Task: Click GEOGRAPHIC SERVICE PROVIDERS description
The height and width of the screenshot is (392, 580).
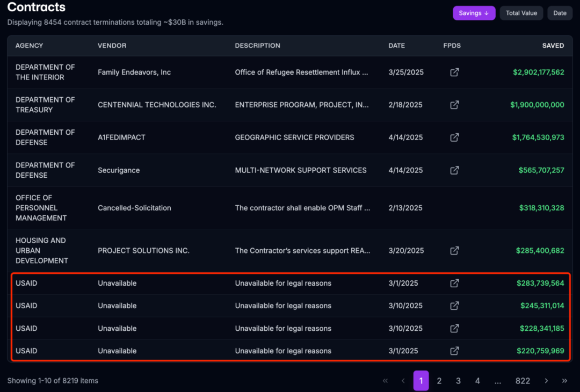Action: coord(294,137)
